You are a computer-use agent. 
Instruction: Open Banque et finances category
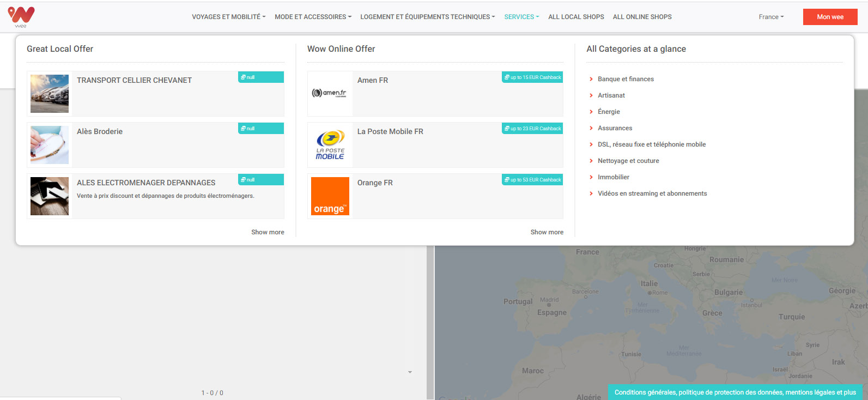(626, 79)
